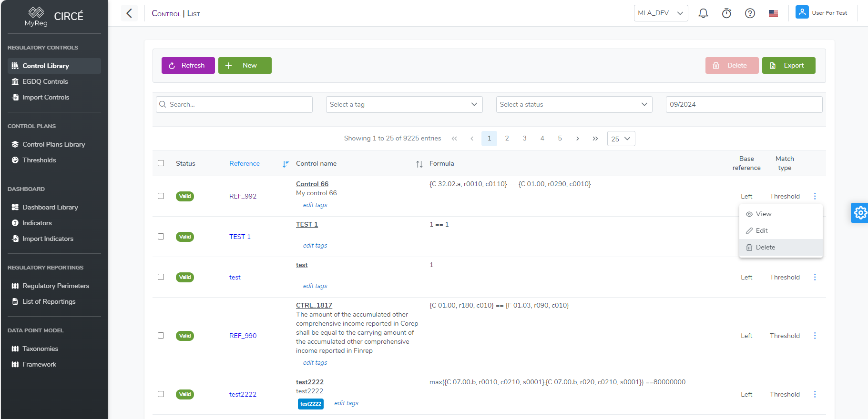The width and height of the screenshot is (868, 419).
Task: Sort by Control name column arrows
Action: click(x=419, y=164)
